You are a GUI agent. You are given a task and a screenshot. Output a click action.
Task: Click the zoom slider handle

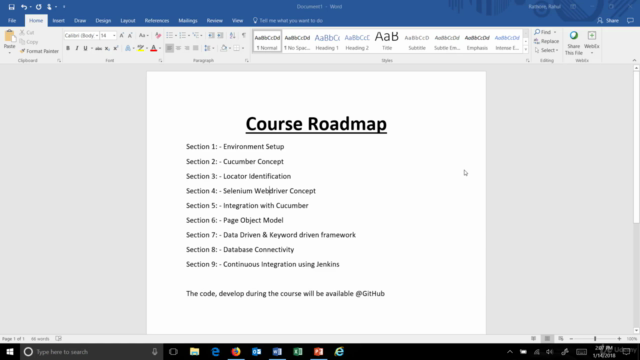click(595, 338)
